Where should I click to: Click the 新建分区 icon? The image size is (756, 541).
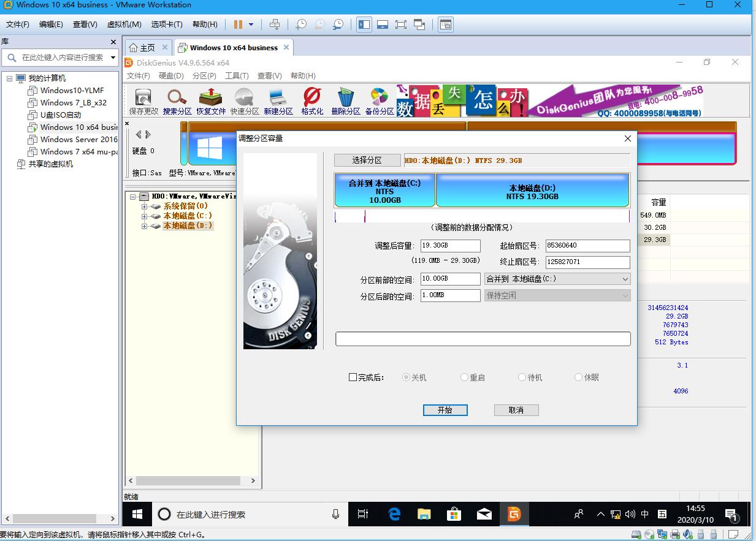click(278, 101)
